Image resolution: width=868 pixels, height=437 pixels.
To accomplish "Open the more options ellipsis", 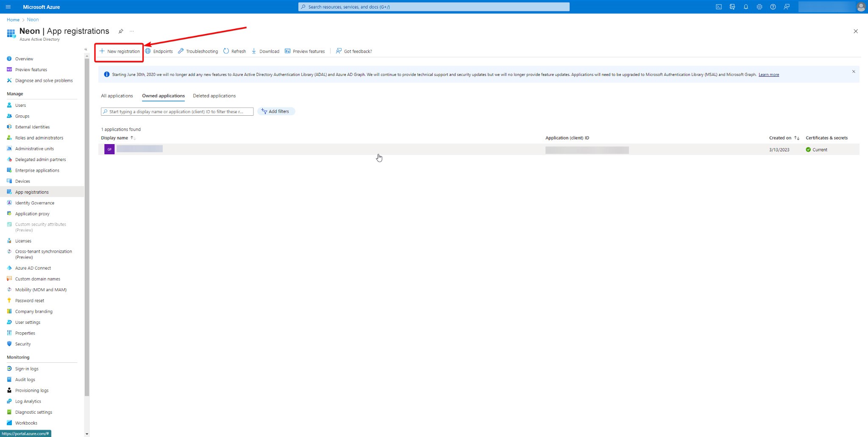I will (x=132, y=31).
